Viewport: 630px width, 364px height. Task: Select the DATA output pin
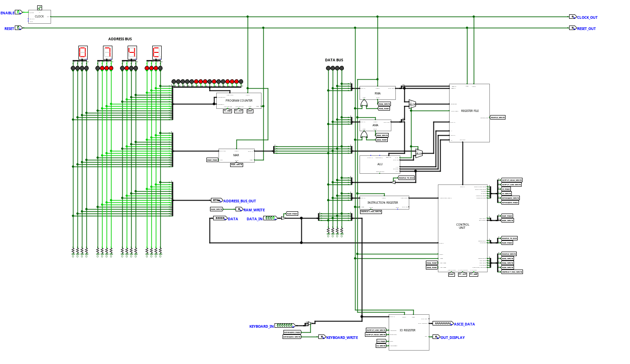(x=220, y=218)
